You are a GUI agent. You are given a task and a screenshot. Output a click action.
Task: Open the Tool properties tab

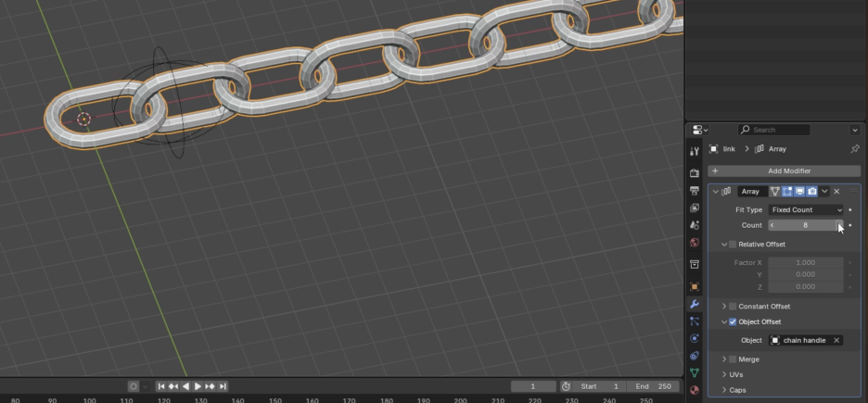point(695,151)
